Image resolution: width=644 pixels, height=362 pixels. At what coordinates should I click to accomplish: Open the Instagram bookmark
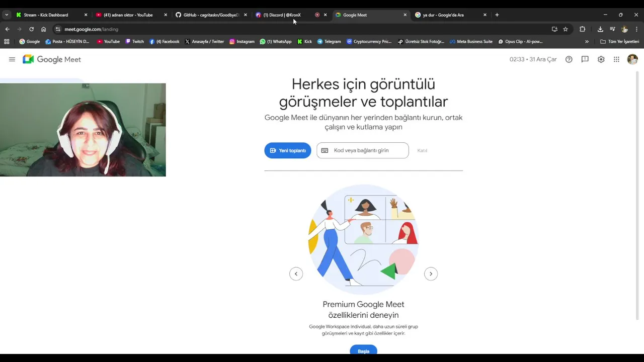242,42
